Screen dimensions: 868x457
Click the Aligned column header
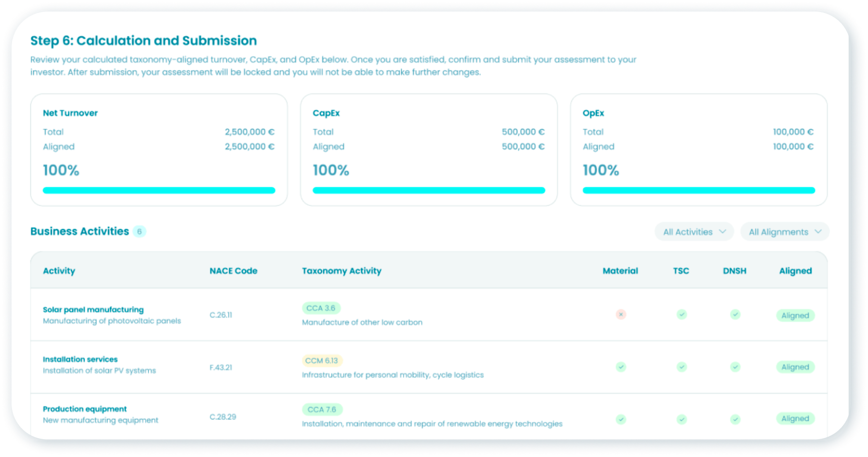pos(795,271)
